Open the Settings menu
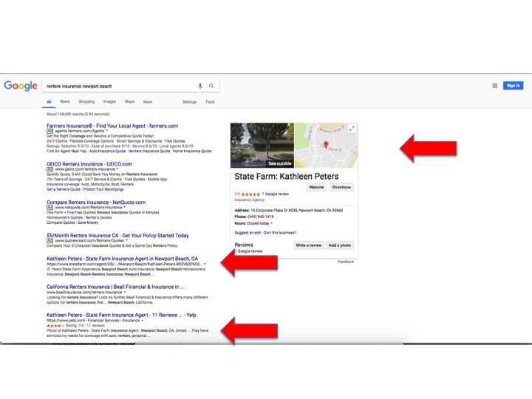532x399 pixels. click(x=190, y=102)
